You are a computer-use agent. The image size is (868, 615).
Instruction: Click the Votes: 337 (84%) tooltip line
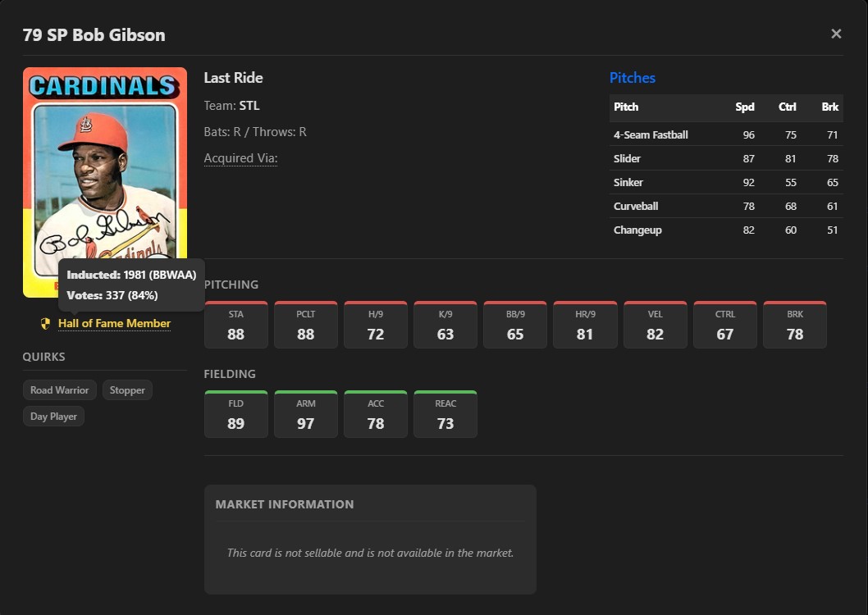pyautogui.click(x=112, y=295)
